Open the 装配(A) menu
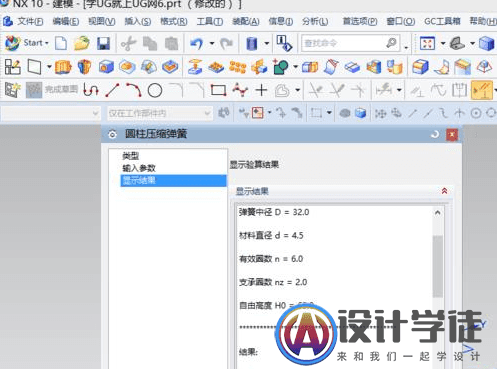The image size is (498, 369). (246, 21)
